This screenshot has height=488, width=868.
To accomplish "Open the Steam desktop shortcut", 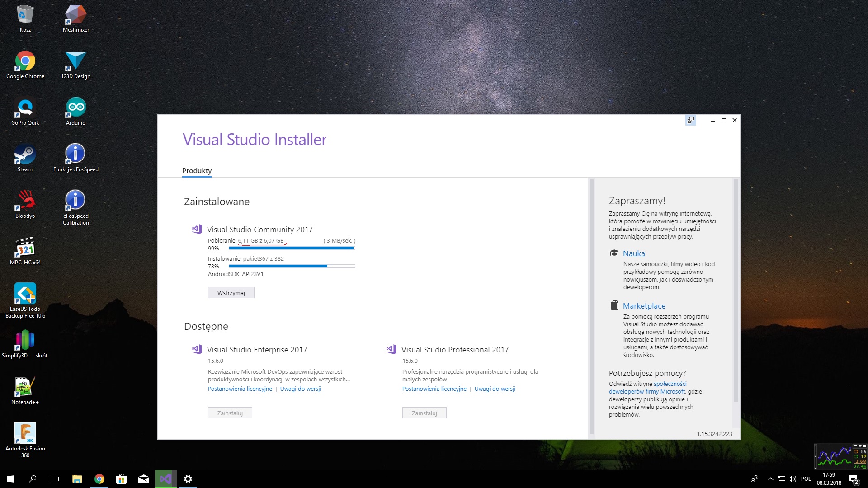I will coord(25,155).
